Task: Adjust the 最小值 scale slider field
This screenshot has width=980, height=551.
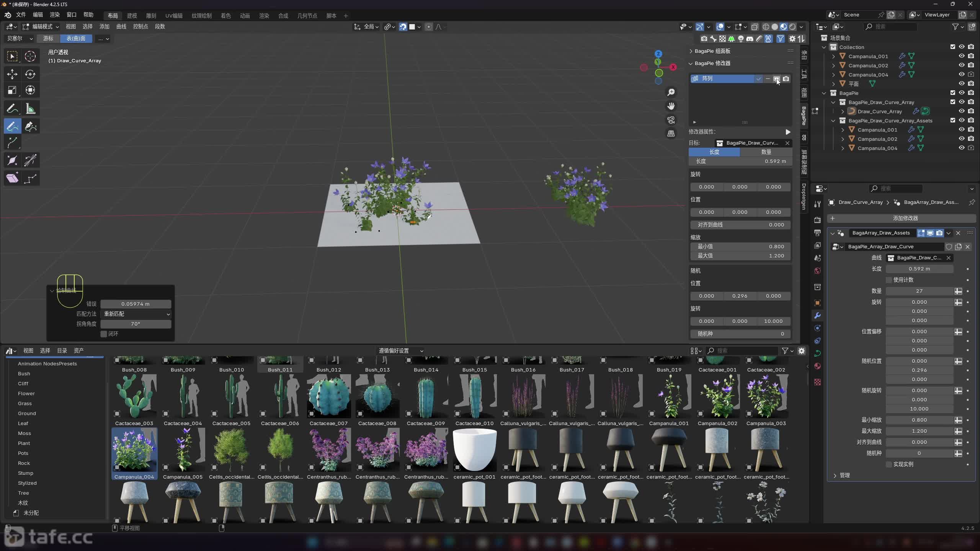Action: click(x=740, y=246)
